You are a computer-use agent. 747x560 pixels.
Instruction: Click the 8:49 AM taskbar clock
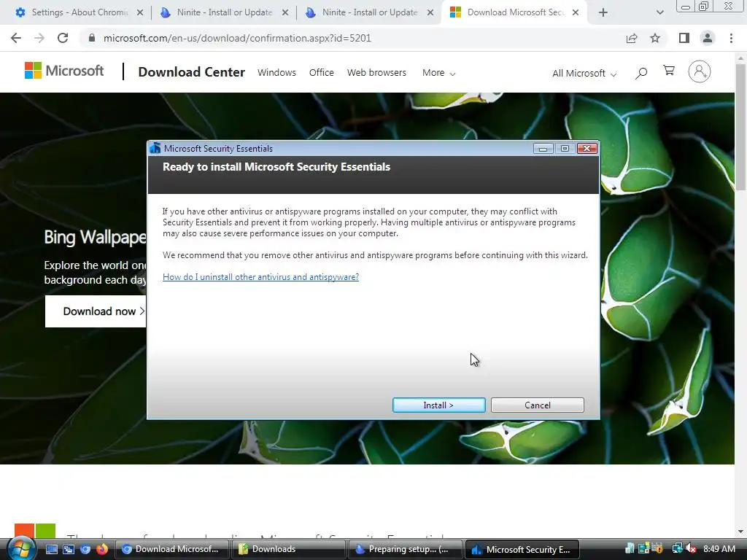tap(719, 549)
